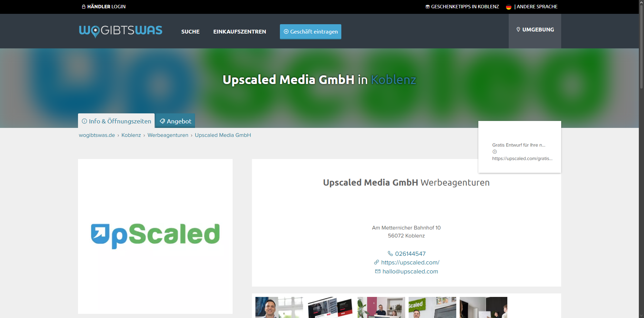This screenshot has height=318, width=644.
Task: Open the Suche menu item
Action: pos(191,31)
